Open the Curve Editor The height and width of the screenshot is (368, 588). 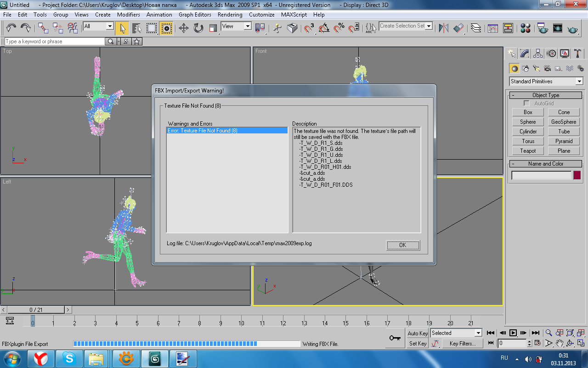pyautogui.click(x=493, y=28)
